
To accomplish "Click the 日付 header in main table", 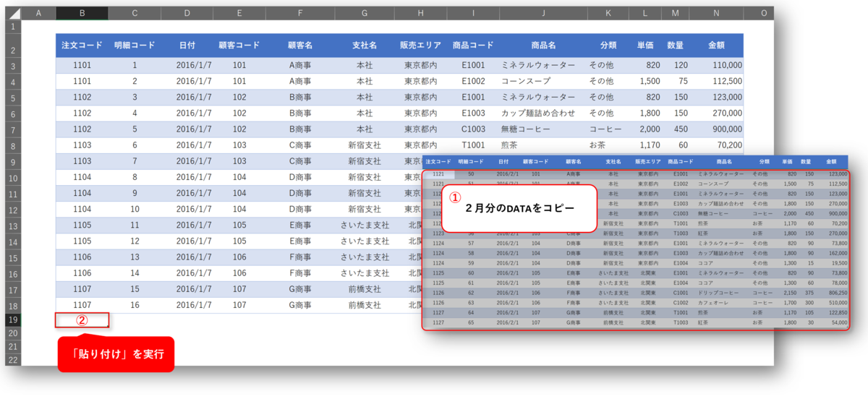I will click(187, 46).
